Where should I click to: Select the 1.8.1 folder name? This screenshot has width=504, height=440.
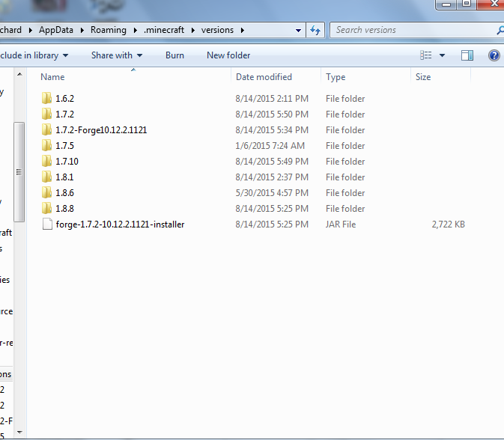click(64, 177)
